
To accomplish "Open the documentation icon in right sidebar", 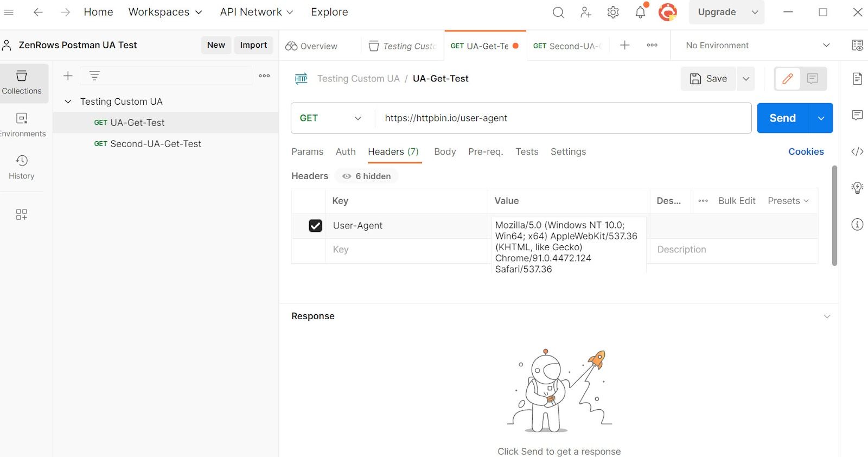I will pyautogui.click(x=857, y=79).
